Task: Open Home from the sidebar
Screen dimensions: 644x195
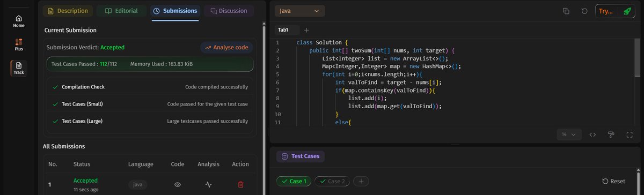Action: (x=19, y=21)
